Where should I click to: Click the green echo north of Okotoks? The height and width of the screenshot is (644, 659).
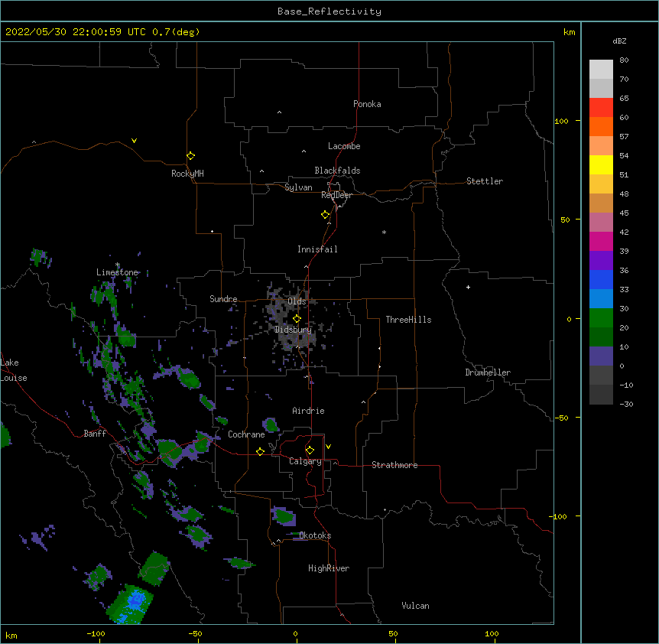(284, 516)
